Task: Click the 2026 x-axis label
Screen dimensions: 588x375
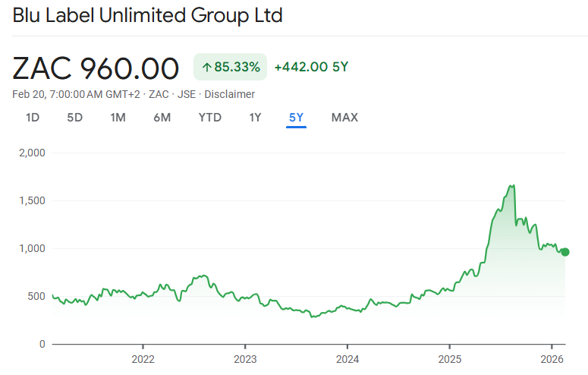Action: [552, 358]
